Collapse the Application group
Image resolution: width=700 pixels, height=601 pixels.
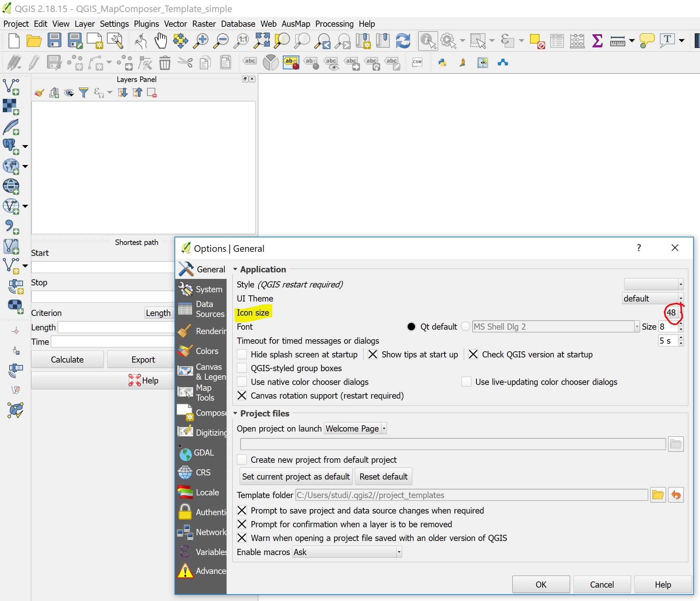point(235,269)
